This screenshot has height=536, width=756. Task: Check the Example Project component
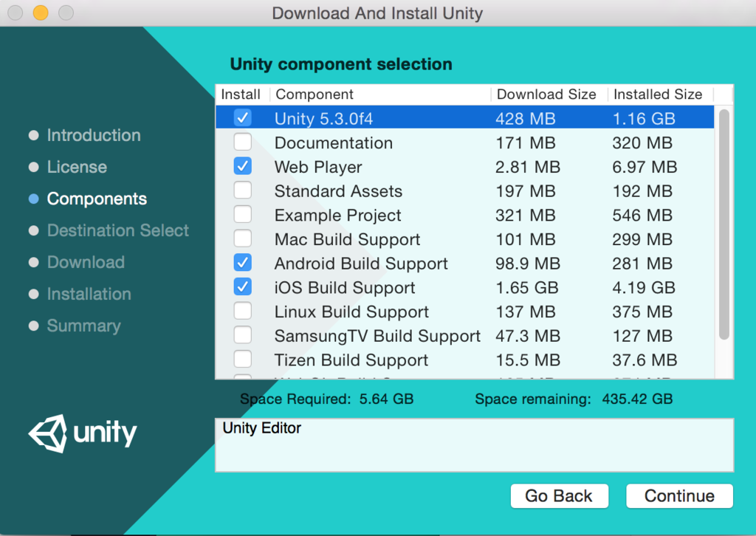[x=242, y=214]
